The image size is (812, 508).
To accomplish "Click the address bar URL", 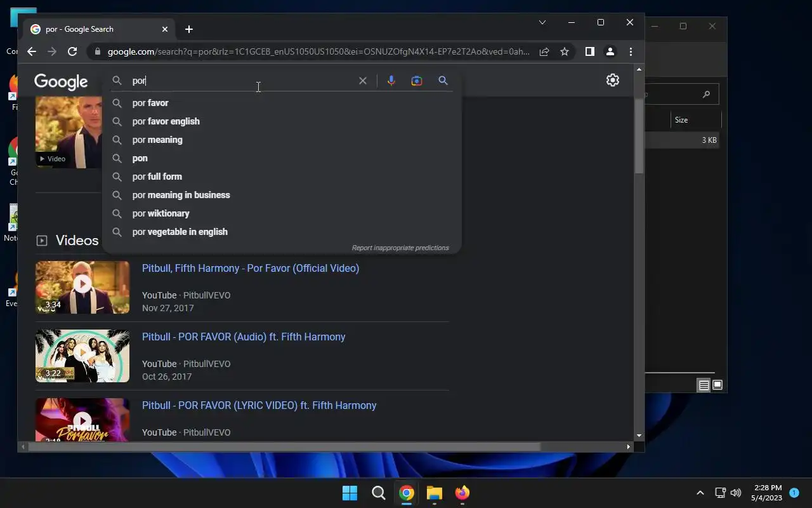I will (x=318, y=52).
